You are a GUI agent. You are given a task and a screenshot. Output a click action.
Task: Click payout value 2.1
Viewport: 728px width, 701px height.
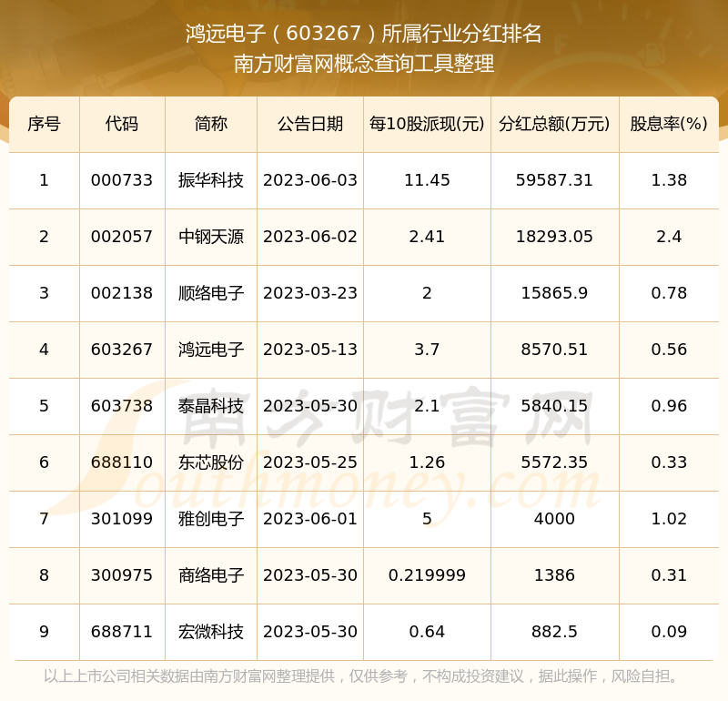click(427, 406)
